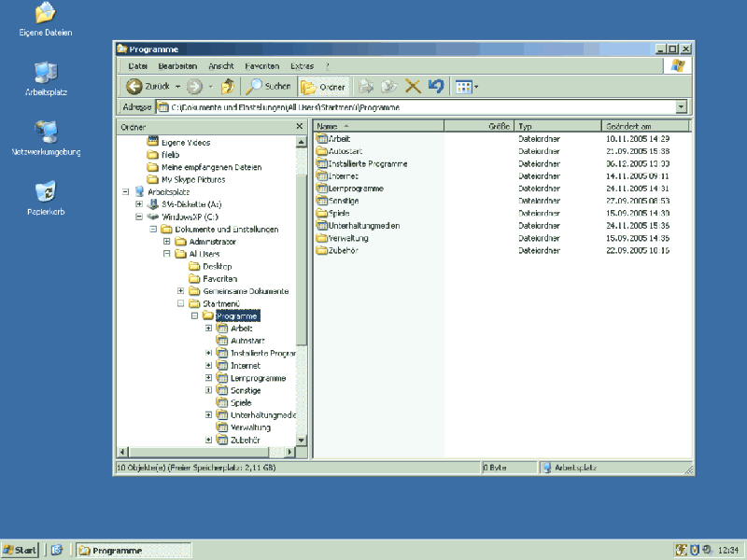Collapse the All Users folder in tree

tap(167, 254)
